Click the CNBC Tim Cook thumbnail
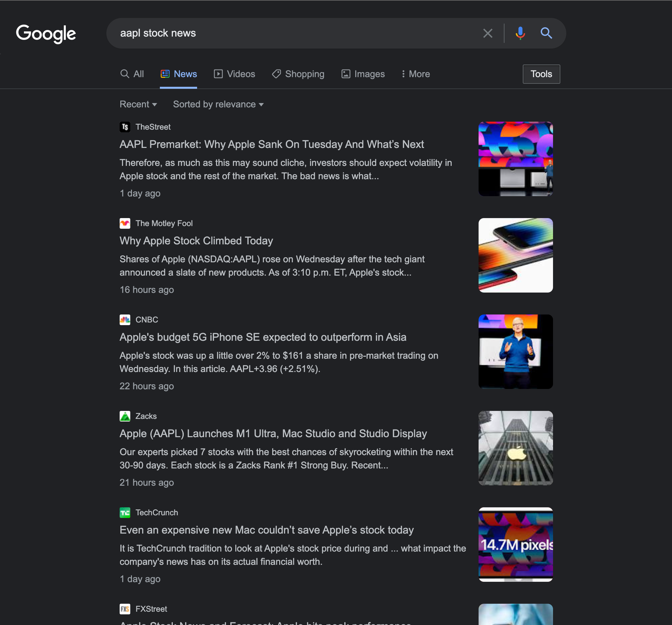This screenshot has height=625, width=672. pyautogui.click(x=515, y=351)
